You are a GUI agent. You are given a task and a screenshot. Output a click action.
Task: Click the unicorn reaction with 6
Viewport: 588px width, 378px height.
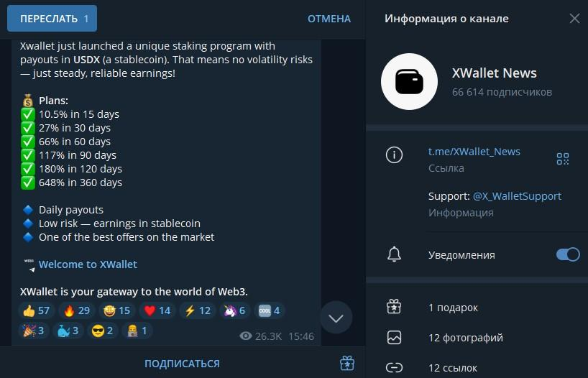pos(234,310)
